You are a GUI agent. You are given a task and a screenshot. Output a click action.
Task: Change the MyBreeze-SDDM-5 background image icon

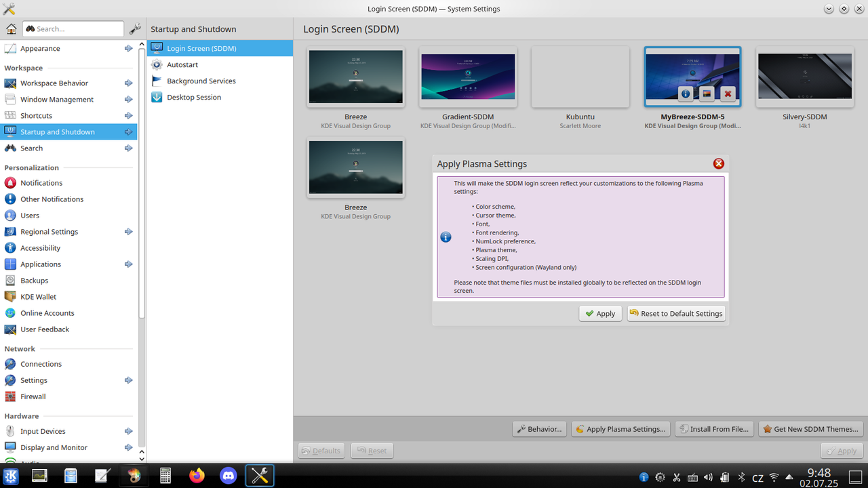707,94
